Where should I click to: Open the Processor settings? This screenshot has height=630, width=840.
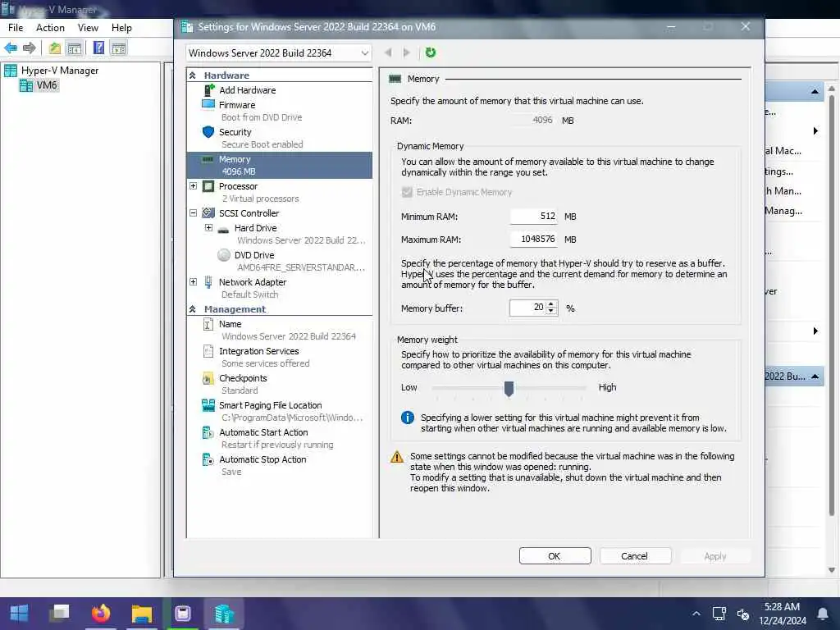click(238, 186)
